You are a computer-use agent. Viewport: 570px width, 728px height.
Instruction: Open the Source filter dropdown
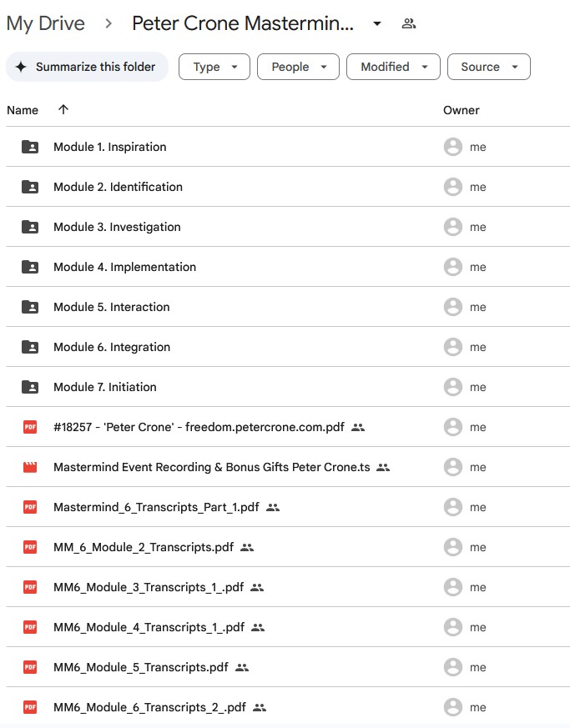pos(488,67)
